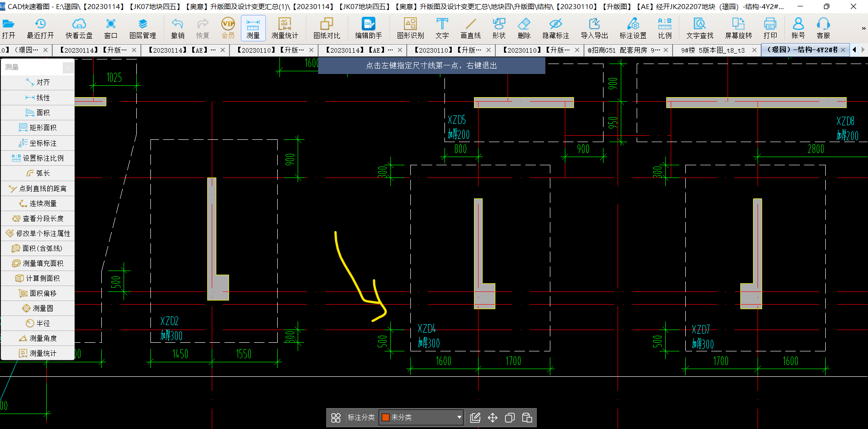This screenshot has height=429, width=868.
Task: Show recently opened files 最近打开
Action: point(40,28)
